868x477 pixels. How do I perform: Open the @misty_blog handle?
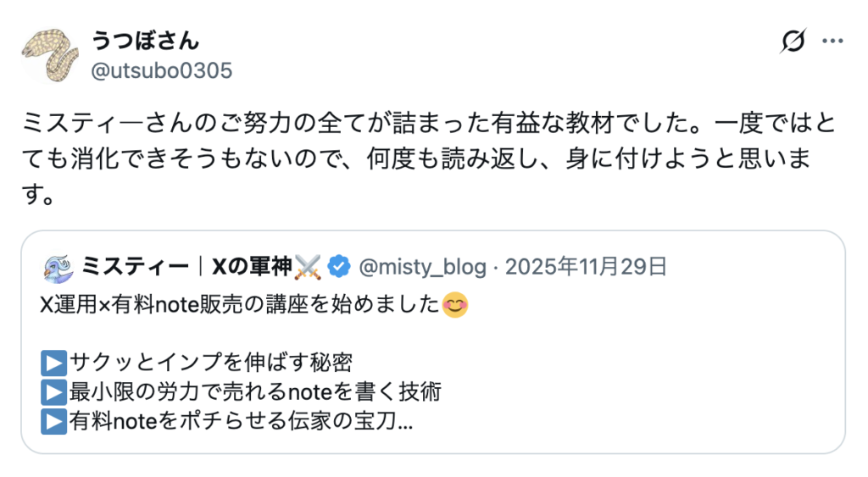tap(422, 267)
